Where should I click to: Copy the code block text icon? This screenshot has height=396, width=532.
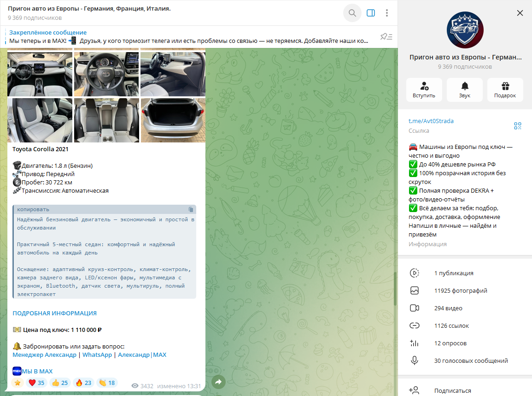pos(191,210)
